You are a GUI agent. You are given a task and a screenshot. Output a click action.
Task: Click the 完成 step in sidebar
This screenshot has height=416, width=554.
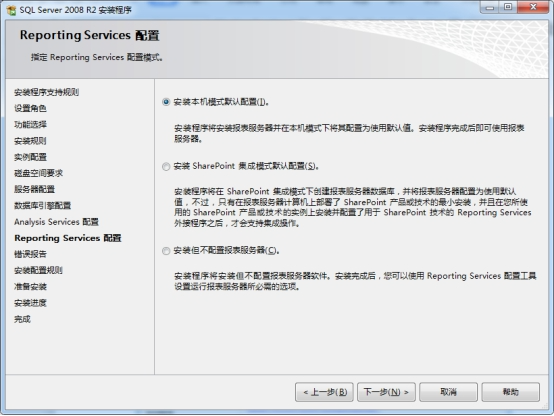point(22,319)
